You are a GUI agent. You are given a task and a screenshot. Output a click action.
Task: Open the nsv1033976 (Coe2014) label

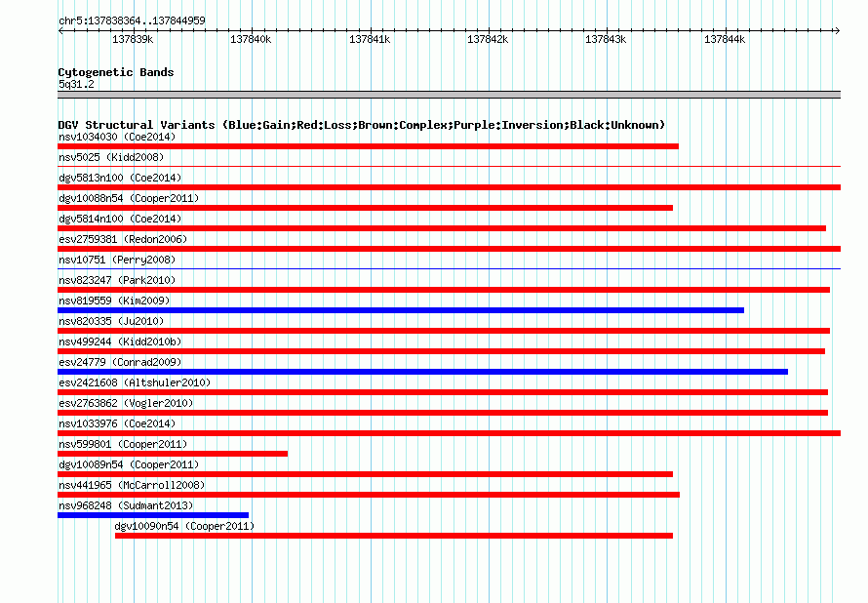click(117, 423)
